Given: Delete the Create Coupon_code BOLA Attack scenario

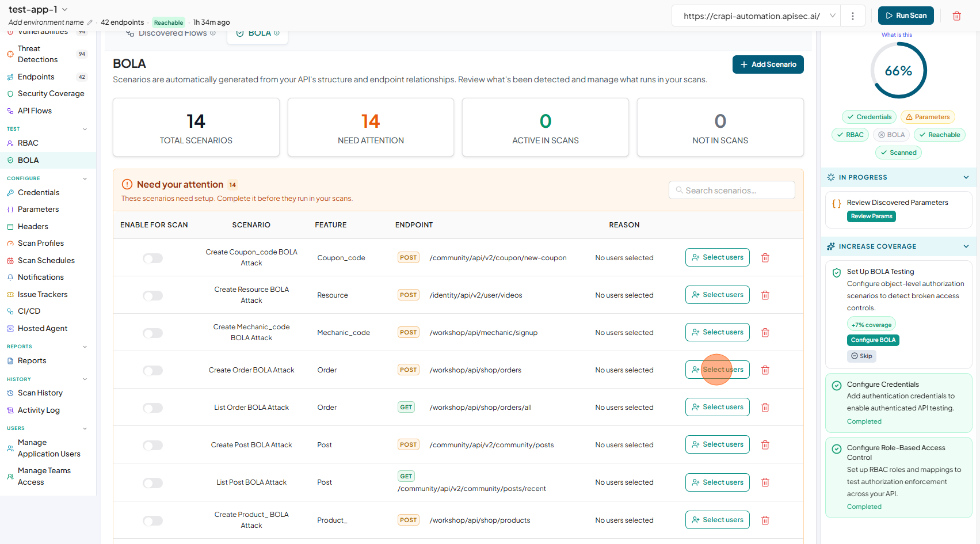Looking at the screenshot, I should [765, 258].
